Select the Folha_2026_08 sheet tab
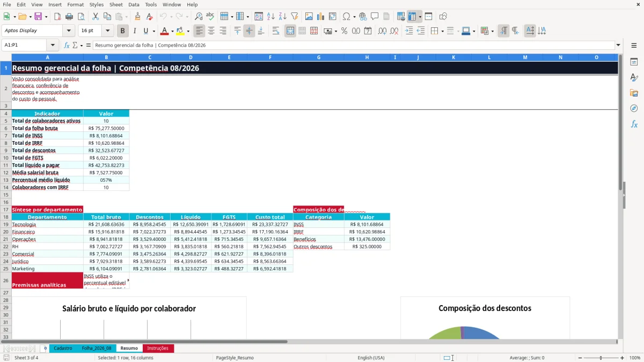This screenshot has width=644, height=362. coord(97,348)
